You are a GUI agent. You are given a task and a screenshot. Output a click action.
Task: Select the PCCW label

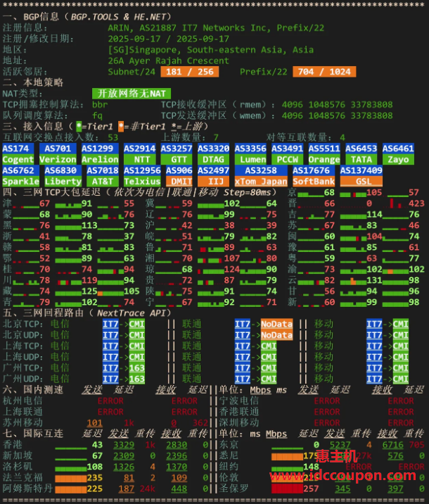(x=288, y=159)
